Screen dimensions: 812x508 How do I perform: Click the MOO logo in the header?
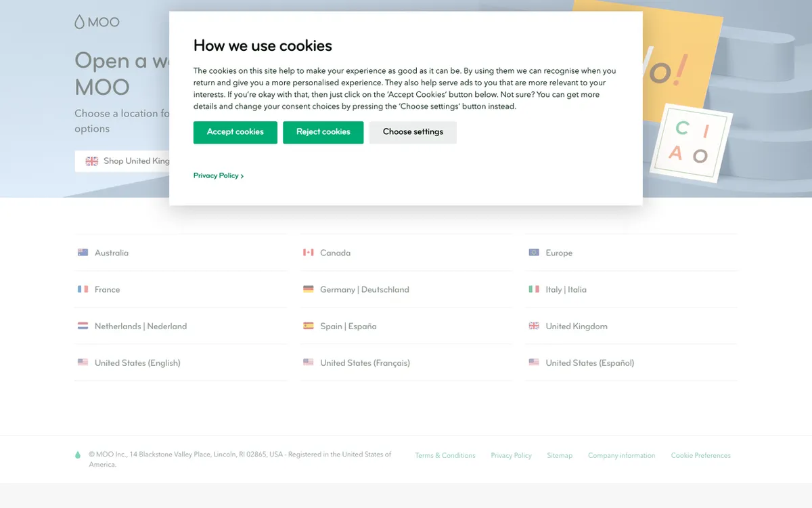pos(97,22)
